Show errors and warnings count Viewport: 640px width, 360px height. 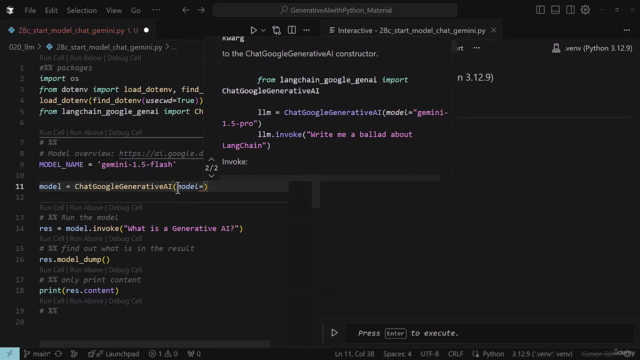[163, 354]
